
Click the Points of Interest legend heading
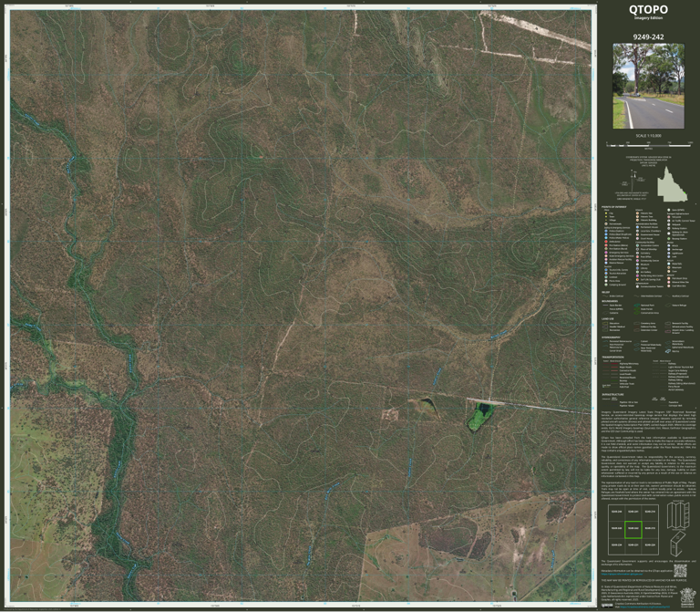[x=613, y=207]
